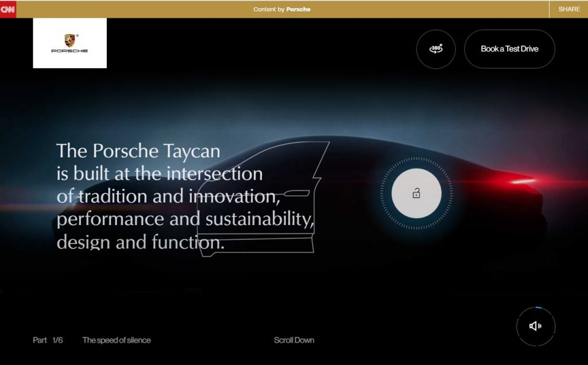The height and width of the screenshot is (365, 588).
Task: Open the 360 degree view button
Action: [436, 49]
